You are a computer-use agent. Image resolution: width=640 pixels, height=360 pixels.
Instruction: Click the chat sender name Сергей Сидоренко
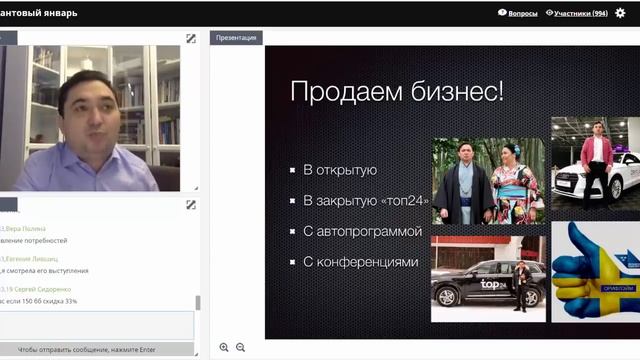(x=42, y=289)
